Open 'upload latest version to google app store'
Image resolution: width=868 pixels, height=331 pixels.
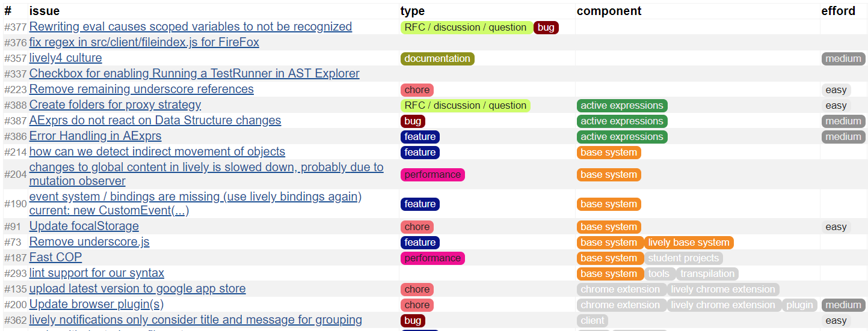(137, 289)
